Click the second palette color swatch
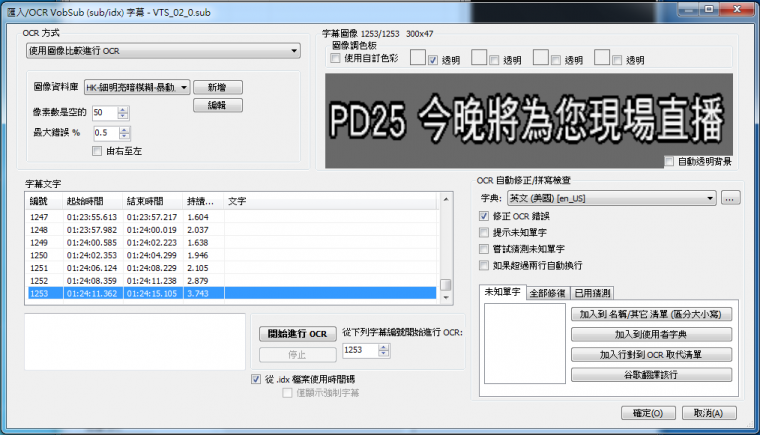Image resolution: width=760 pixels, height=435 pixels. (479, 57)
